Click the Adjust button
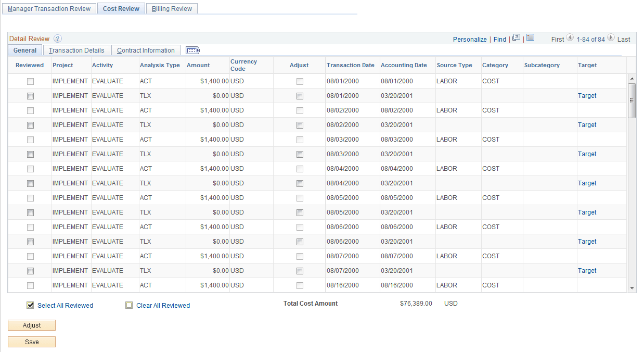Screen dimensions: 644x352 pos(31,325)
